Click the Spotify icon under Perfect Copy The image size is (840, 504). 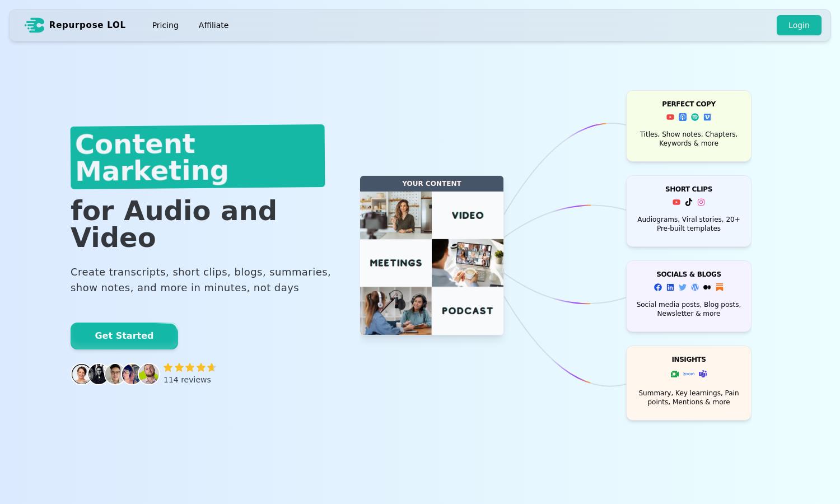695,117
